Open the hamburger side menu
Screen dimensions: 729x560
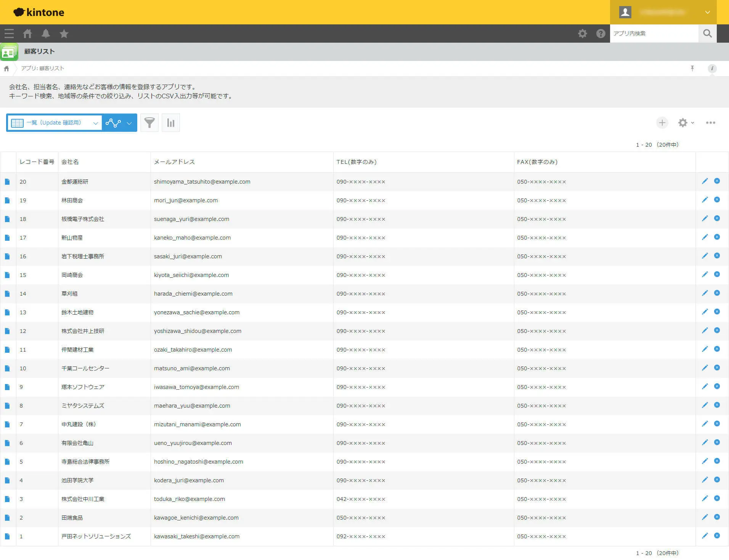(9, 34)
